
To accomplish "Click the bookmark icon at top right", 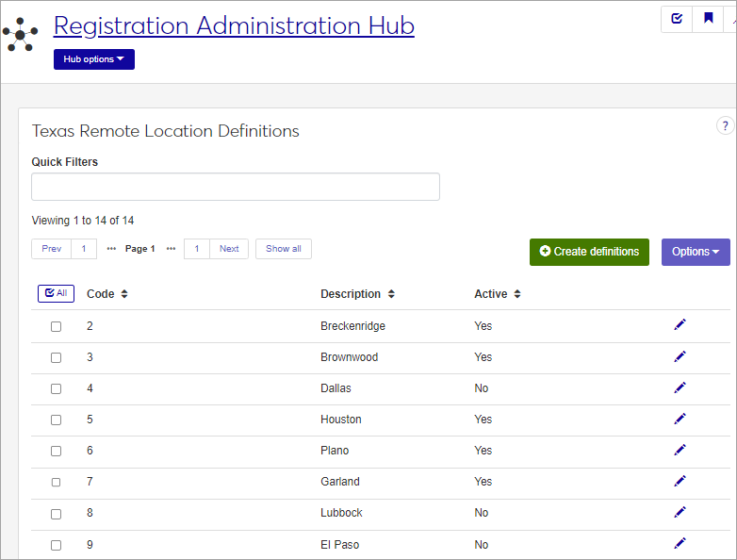I will (x=708, y=18).
